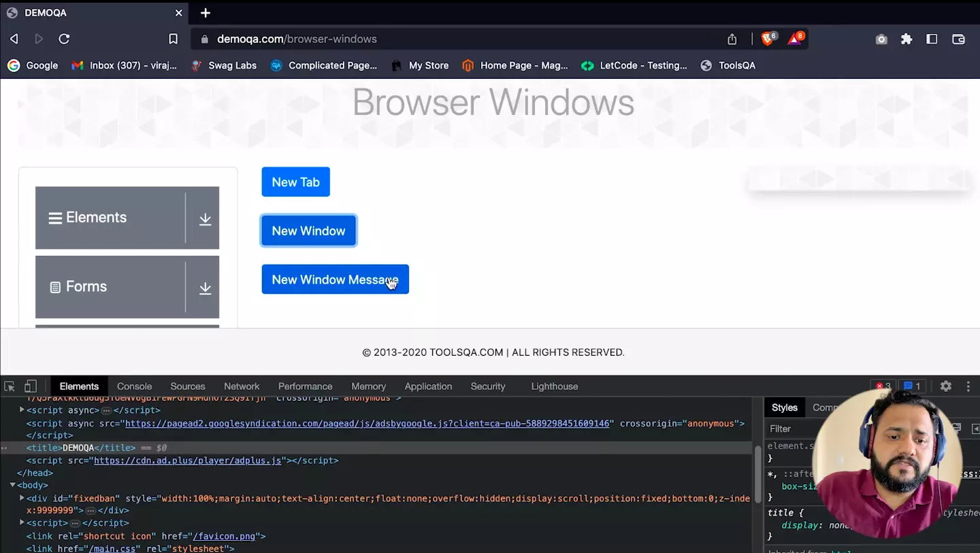Open the adsbygoogle.js script link
This screenshot has width=980, height=553.
coord(366,423)
